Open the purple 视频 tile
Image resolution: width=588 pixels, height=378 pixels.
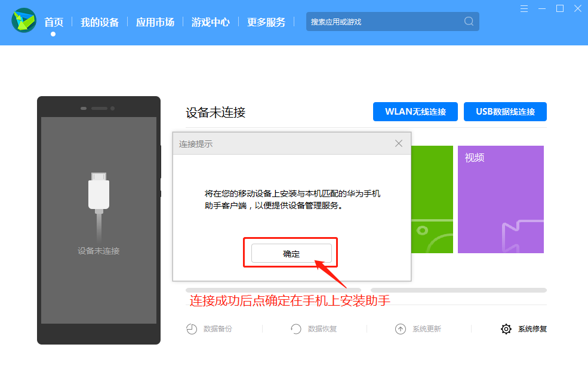501,199
